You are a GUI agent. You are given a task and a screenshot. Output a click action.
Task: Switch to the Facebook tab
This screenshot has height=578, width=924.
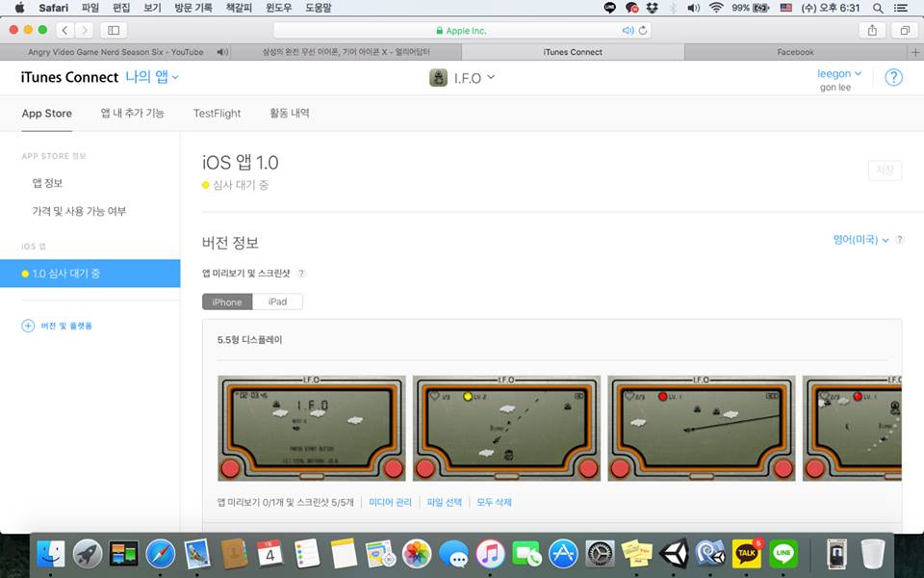pos(796,52)
